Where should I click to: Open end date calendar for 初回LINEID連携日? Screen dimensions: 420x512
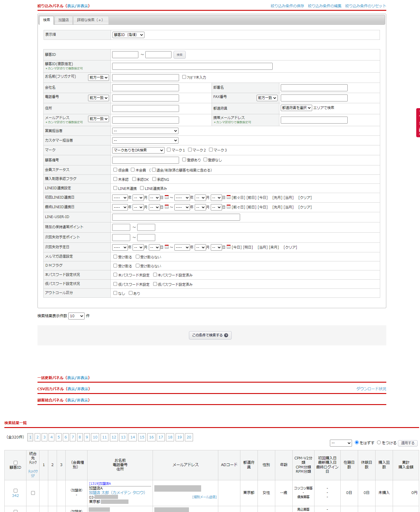pyautogui.click(x=228, y=197)
